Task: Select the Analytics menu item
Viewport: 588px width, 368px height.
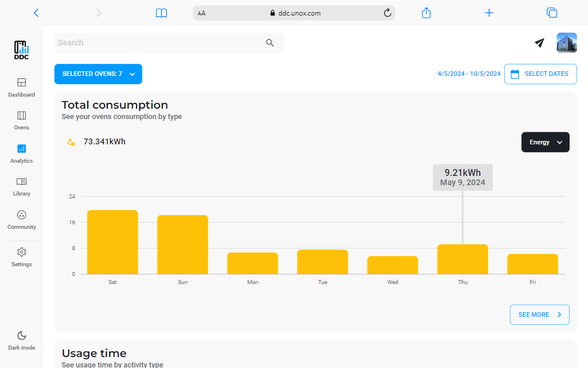Action: pos(21,154)
